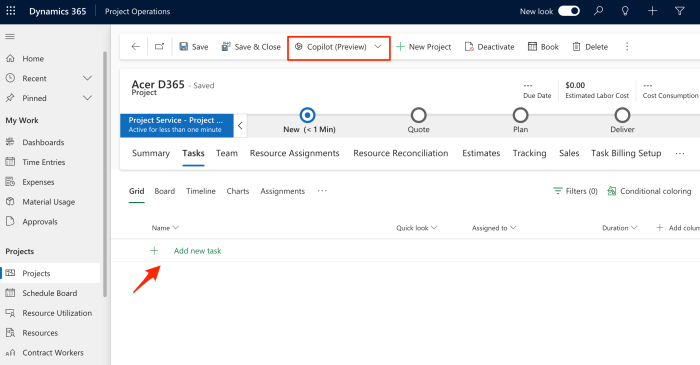Expand the Recent section chevron

(88, 78)
